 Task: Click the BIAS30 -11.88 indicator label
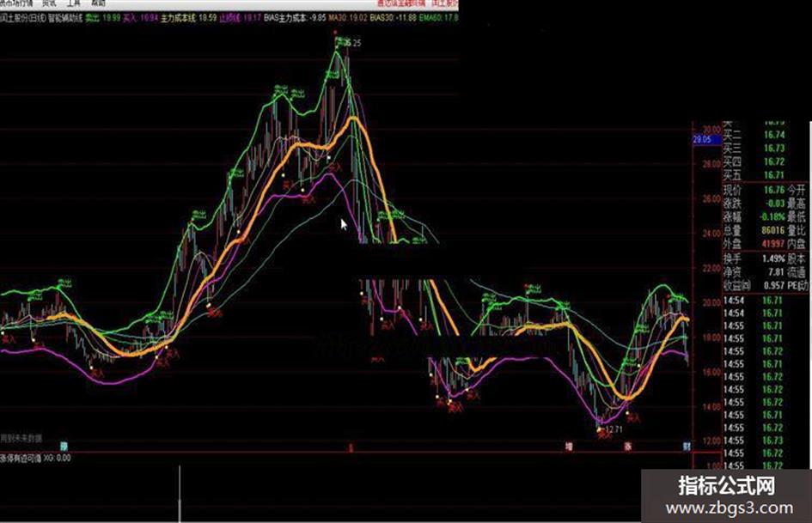(x=394, y=18)
